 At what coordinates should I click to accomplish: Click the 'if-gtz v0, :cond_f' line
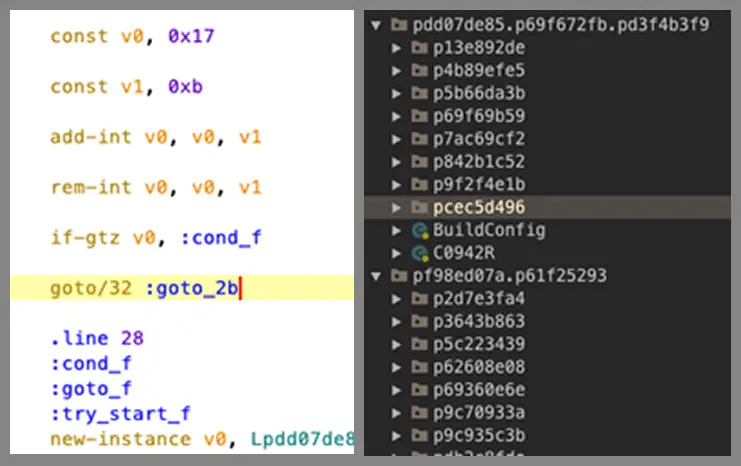(155, 238)
